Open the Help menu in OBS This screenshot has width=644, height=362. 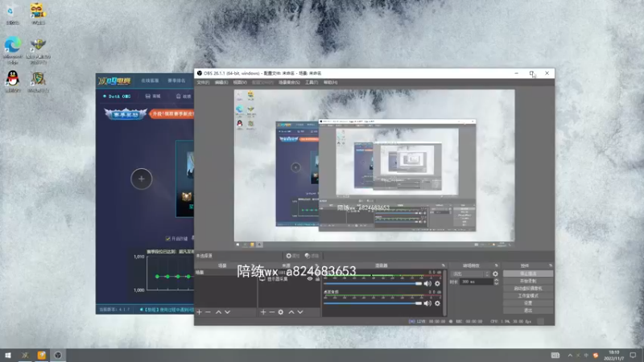(x=330, y=83)
